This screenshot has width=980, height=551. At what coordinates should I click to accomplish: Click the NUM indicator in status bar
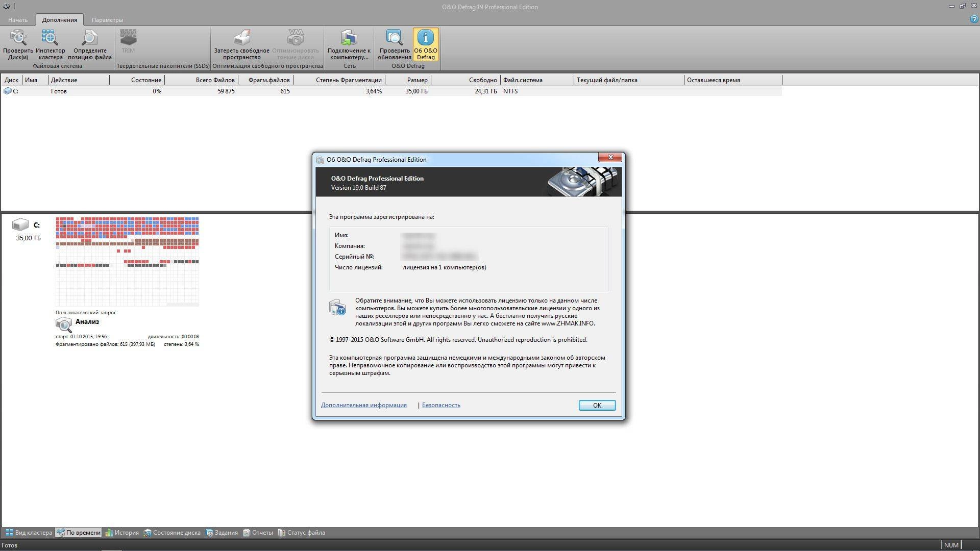click(951, 545)
